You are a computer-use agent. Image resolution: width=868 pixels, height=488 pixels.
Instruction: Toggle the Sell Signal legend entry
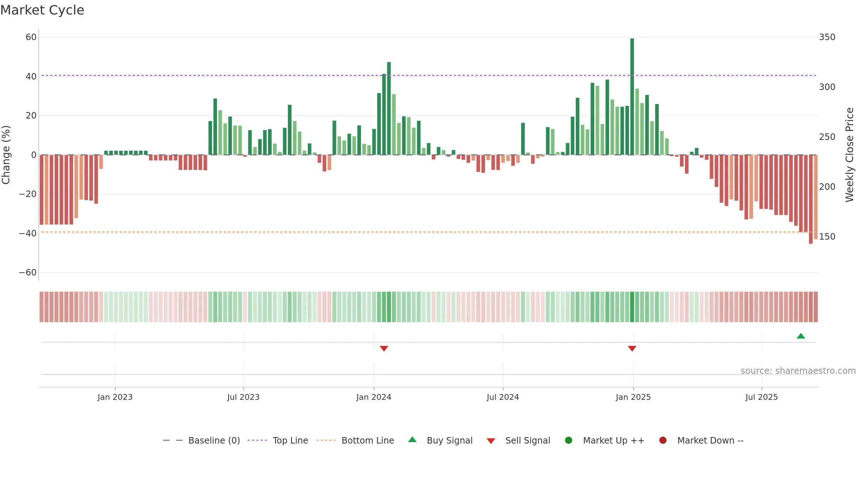point(518,441)
